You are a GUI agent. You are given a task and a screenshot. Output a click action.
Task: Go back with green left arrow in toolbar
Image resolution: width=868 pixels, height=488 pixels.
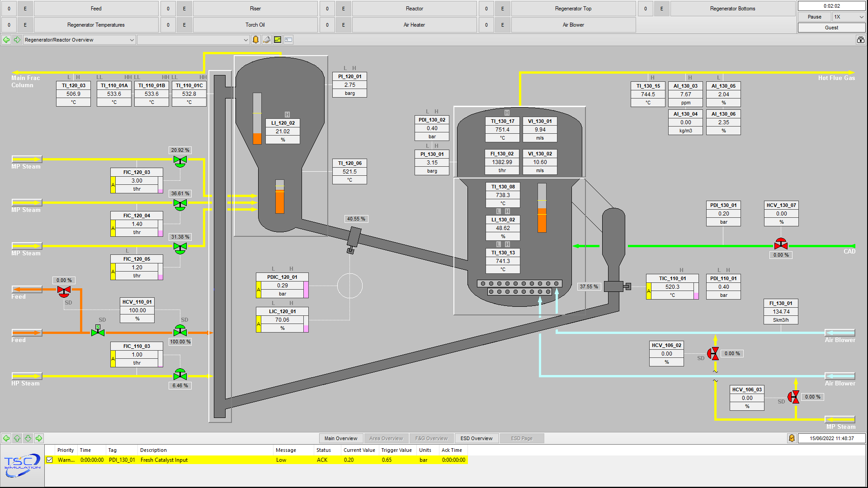pyautogui.click(x=6, y=40)
